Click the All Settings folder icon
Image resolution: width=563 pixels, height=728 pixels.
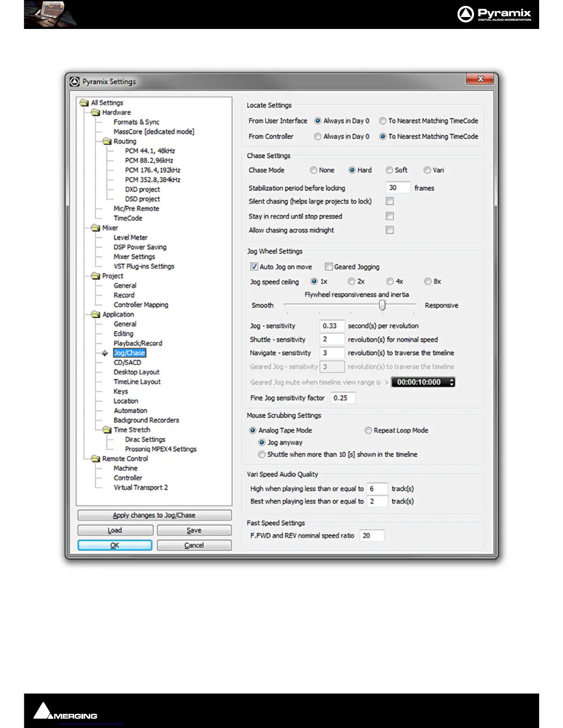[84, 102]
